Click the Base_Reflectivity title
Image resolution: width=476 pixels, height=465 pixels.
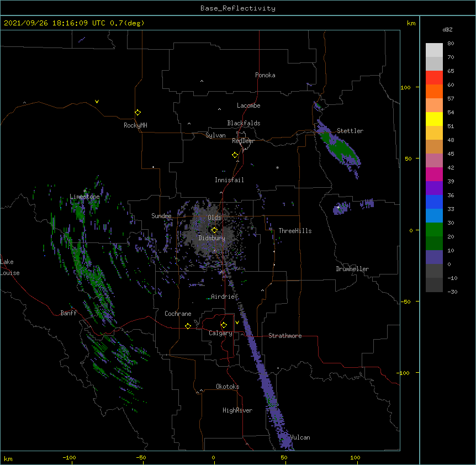(x=238, y=8)
